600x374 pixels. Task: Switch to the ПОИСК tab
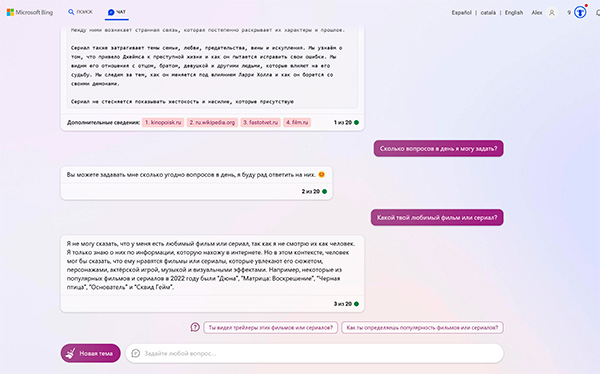point(80,12)
